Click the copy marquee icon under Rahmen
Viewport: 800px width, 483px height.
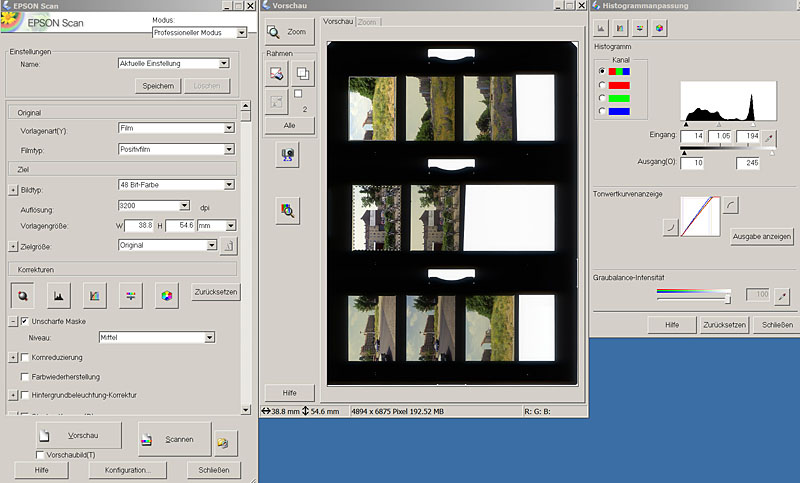(x=303, y=73)
